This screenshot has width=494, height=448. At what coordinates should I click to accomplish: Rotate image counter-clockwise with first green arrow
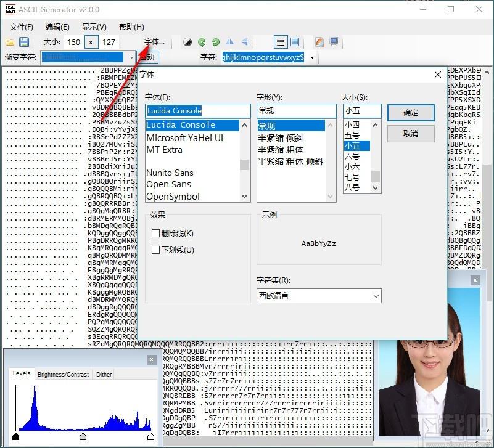(202, 42)
